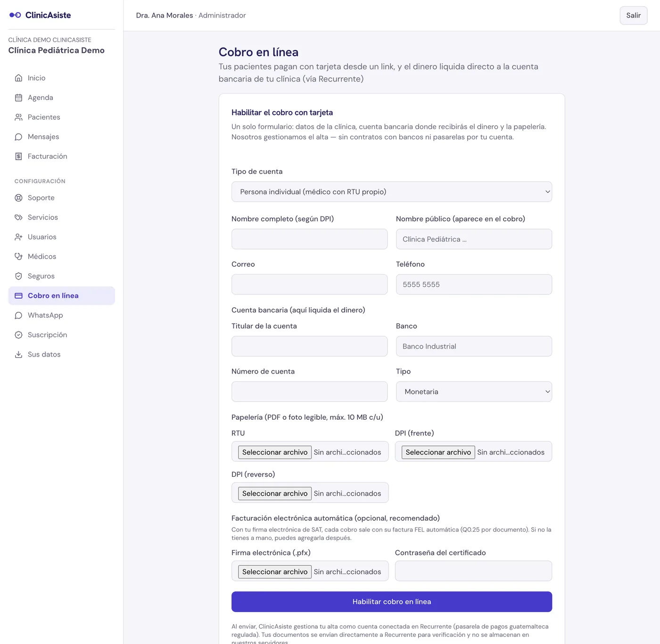Image resolution: width=660 pixels, height=644 pixels.
Task: Click the Teléfono input field
Action: pyautogui.click(x=474, y=285)
